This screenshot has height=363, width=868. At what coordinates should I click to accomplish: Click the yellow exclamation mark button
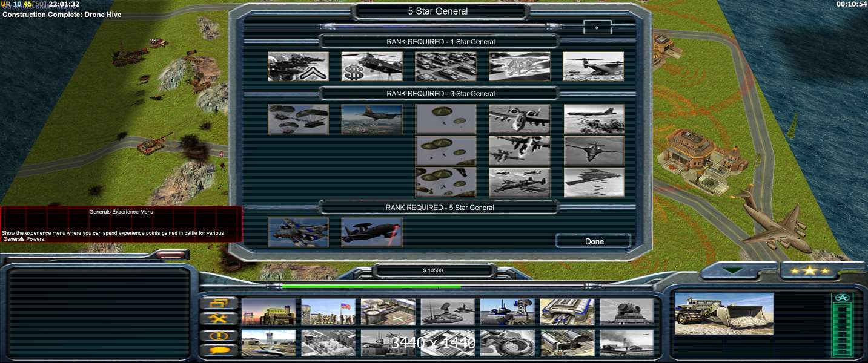point(218,335)
